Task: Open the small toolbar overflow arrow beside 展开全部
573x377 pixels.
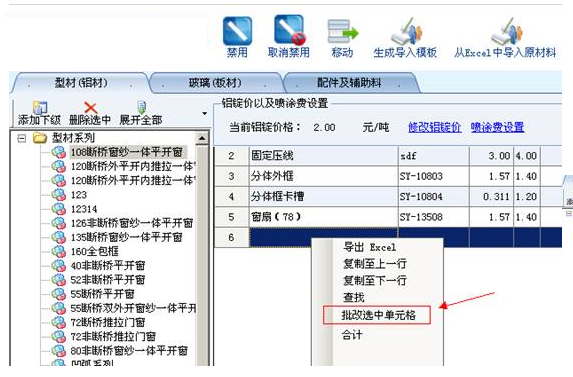Action: 205,114
